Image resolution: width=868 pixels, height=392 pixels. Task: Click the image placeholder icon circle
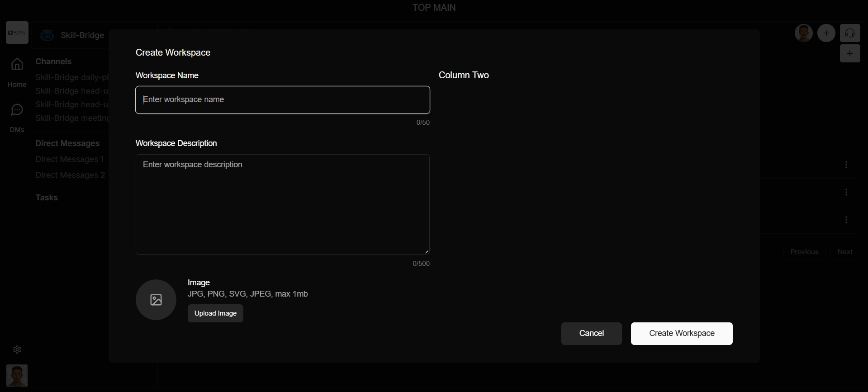(156, 300)
